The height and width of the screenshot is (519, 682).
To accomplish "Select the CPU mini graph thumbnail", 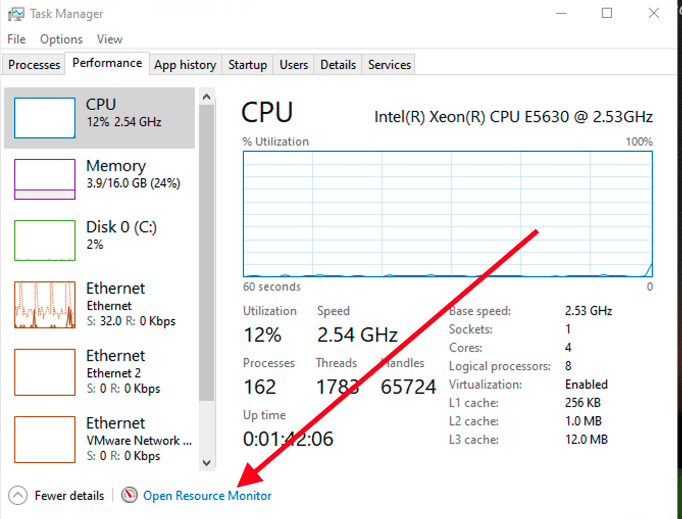I will 44,117.
